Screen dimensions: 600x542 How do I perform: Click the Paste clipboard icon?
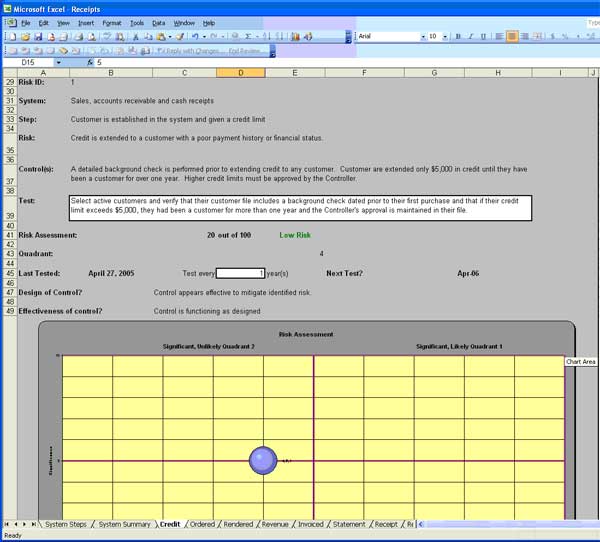click(161, 37)
